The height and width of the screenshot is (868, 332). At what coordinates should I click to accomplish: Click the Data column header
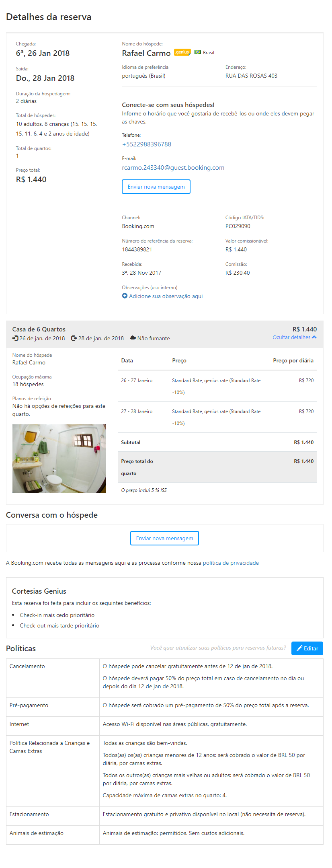click(x=127, y=361)
